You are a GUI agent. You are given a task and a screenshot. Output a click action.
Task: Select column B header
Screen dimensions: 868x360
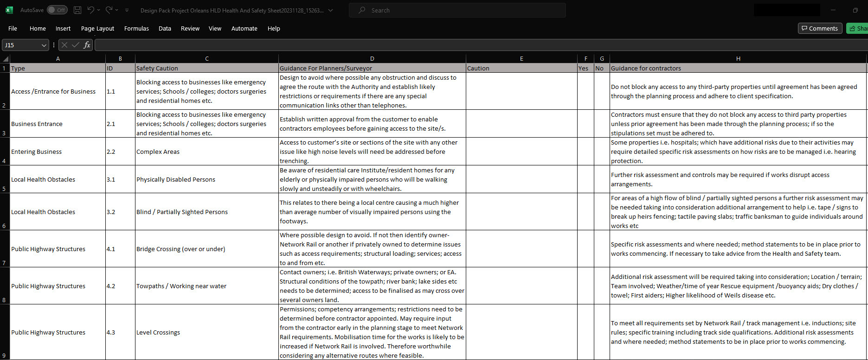pos(120,59)
